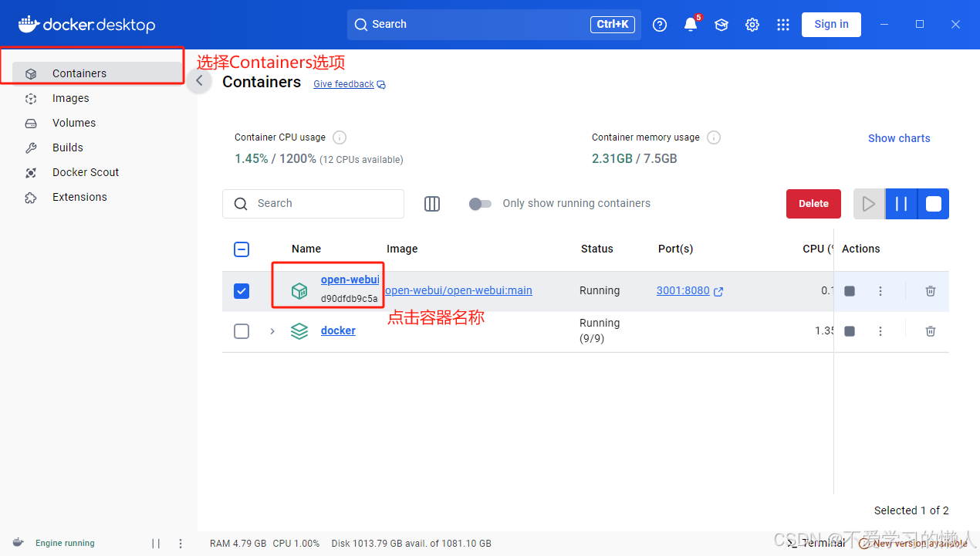Click the Sign in button
Screen dimensions: 980x556
tap(831, 25)
